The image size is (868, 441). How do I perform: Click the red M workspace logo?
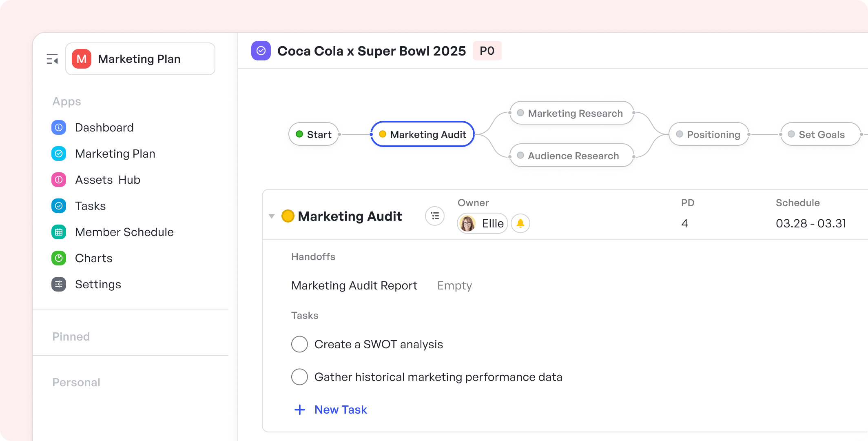[x=82, y=59]
